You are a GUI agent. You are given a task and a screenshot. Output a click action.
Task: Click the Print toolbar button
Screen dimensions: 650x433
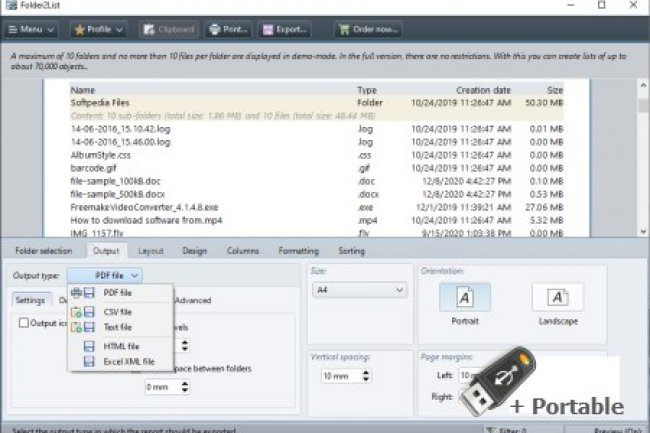[228, 29]
